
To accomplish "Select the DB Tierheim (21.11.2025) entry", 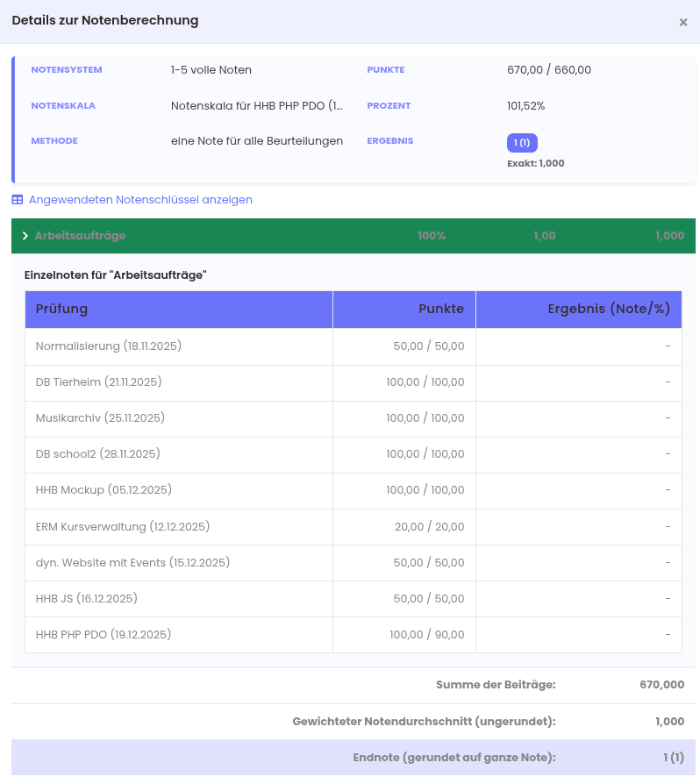I will tap(98, 382).
